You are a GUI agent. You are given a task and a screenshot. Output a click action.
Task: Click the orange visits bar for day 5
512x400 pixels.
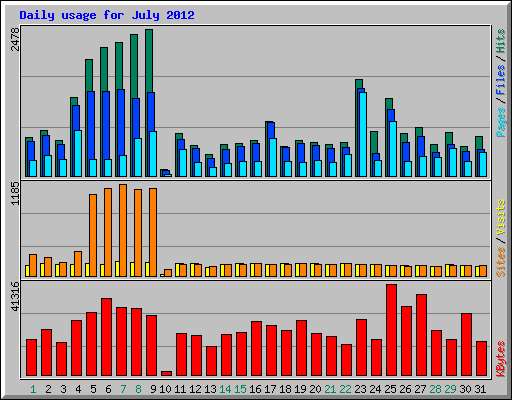coord(93,235)
